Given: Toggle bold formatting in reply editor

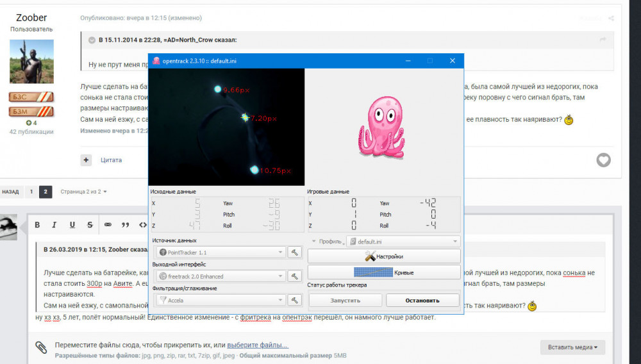Looking at the screenshot, I should pyautogui.click(x=37, y=225).
